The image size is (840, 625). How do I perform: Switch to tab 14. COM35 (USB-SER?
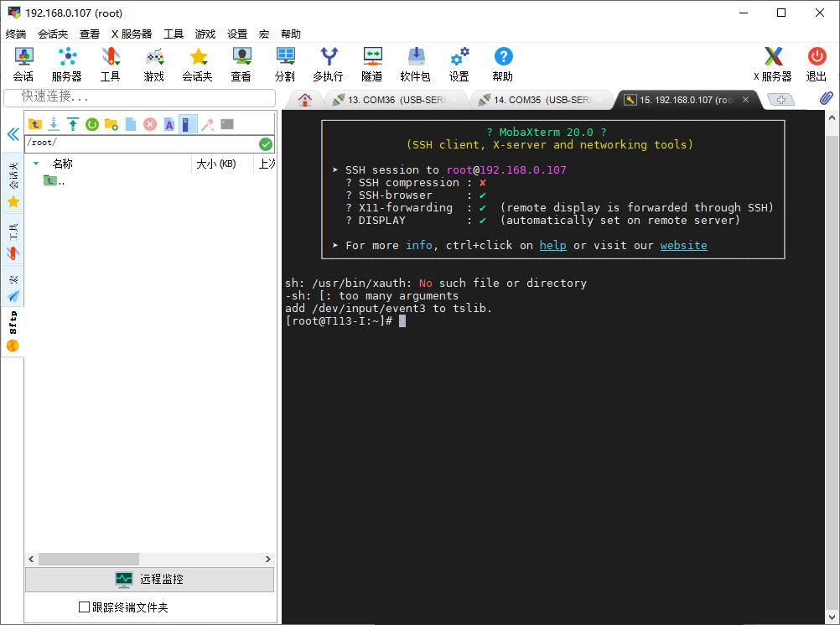[x=541, y=100]
